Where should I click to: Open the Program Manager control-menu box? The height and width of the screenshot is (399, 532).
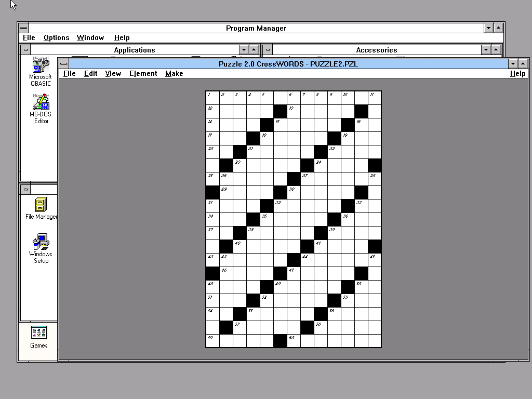pos(23,28)
